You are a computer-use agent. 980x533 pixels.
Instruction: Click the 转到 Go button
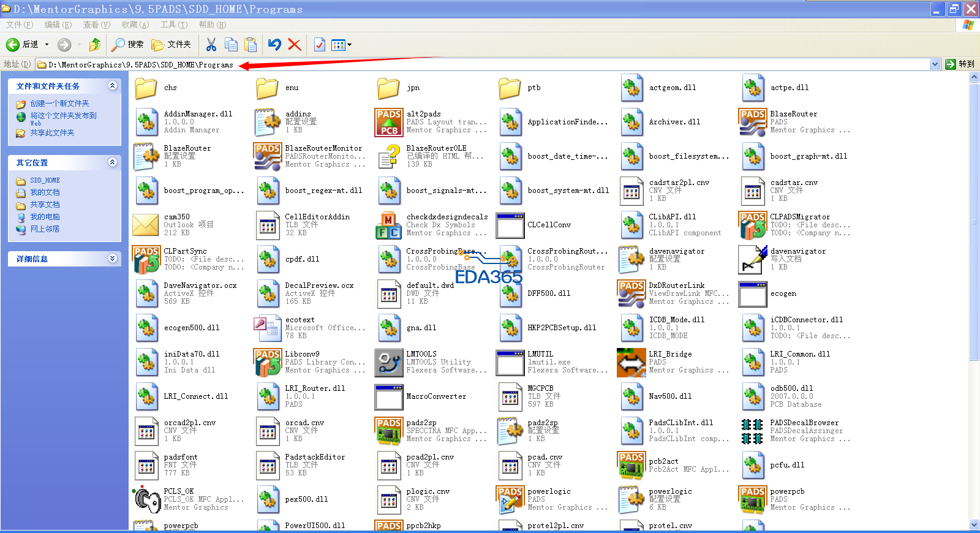(960, 64)
